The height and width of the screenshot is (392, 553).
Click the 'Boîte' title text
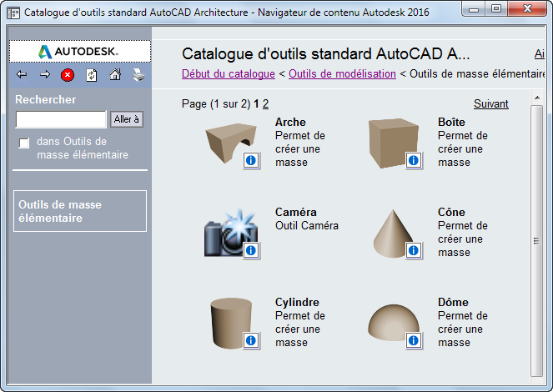point(451,123)
